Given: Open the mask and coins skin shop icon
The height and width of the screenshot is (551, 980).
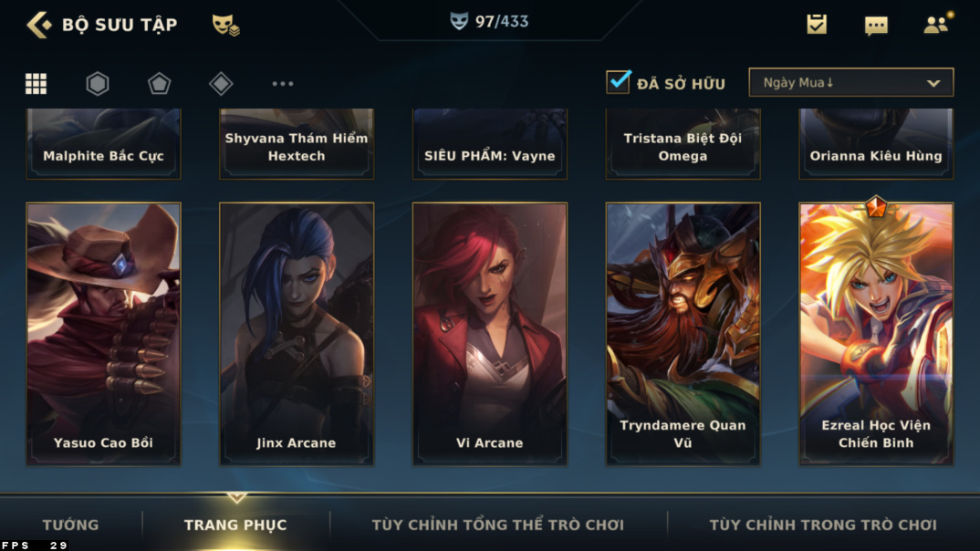Looking at the screenshot, I should coord(225,25).
